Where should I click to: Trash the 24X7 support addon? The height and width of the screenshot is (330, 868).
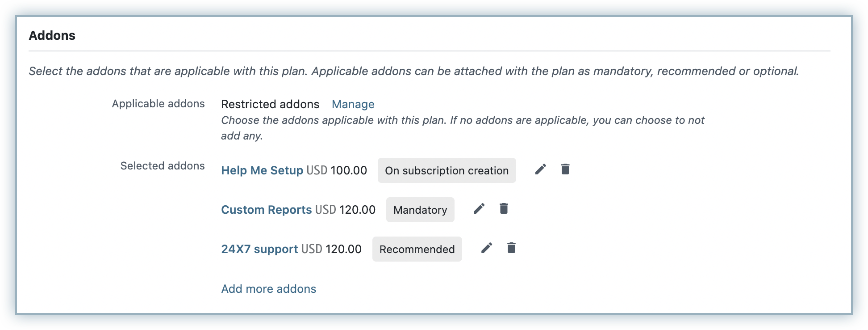512,248
